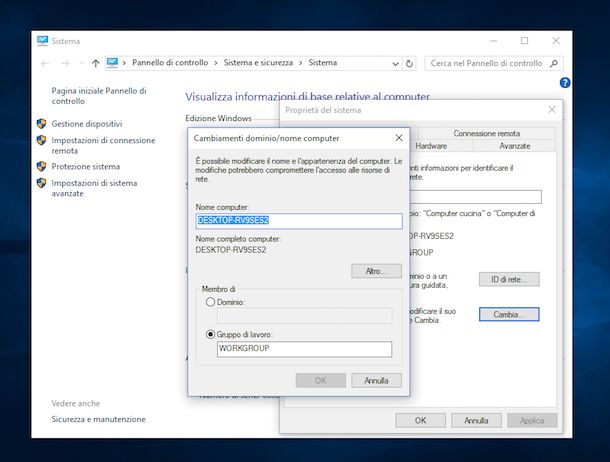Click the ID di rete... button

point(509,279)
